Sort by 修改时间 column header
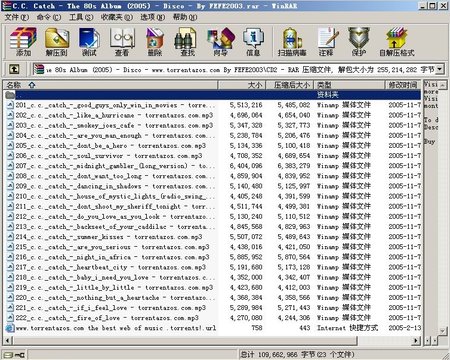The height and width of the screenshot is (360, 450). (x=403, y=85)
